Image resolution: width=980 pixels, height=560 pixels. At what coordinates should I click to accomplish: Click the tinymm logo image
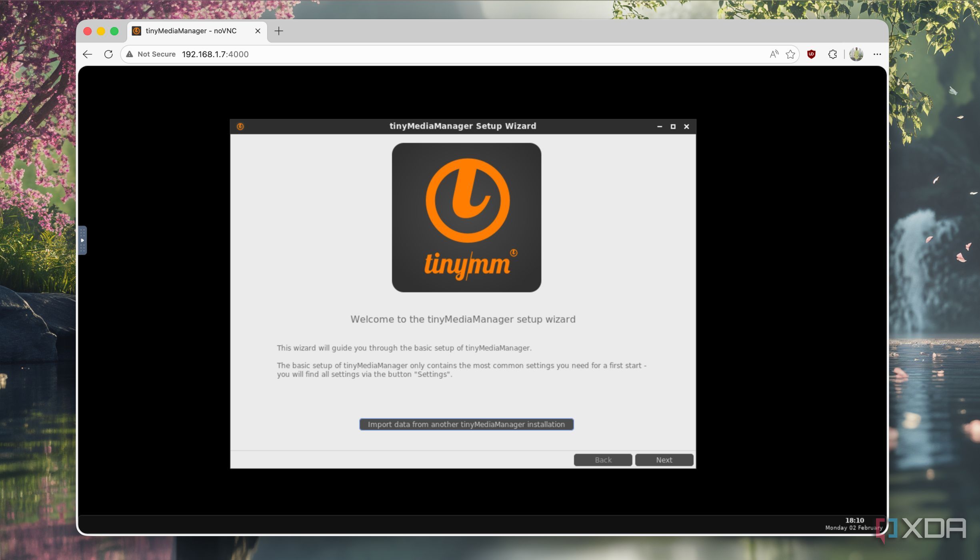pos(466,218)
